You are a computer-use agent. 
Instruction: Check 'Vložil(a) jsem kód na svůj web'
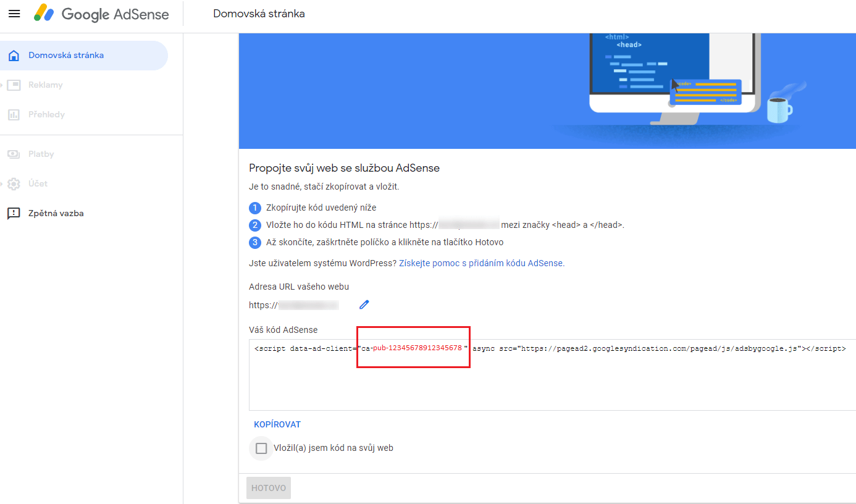261,448
